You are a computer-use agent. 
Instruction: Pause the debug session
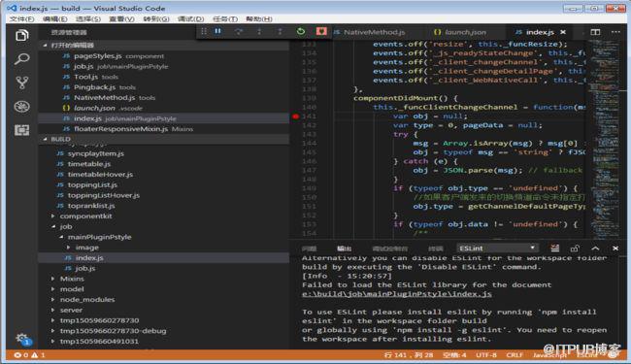[217, 31]
